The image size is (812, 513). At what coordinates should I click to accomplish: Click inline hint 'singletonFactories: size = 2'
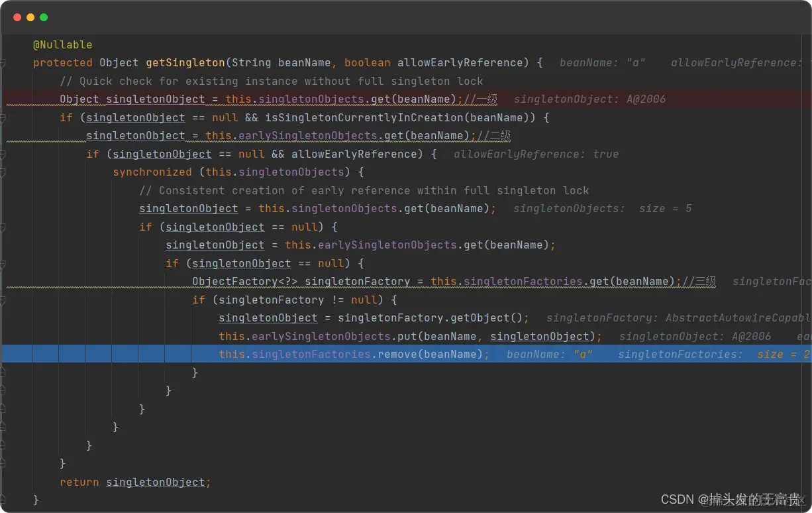coord(715,355)
